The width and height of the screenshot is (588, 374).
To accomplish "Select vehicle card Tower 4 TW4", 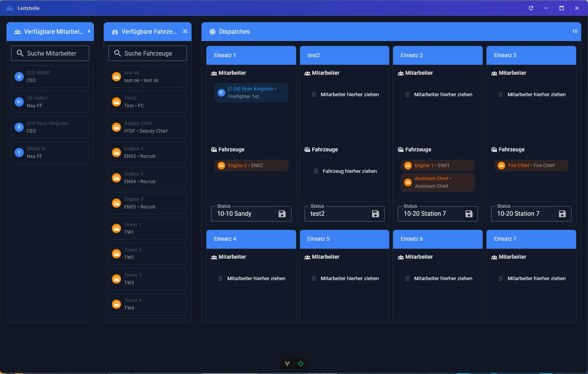I will click(147, 304).
